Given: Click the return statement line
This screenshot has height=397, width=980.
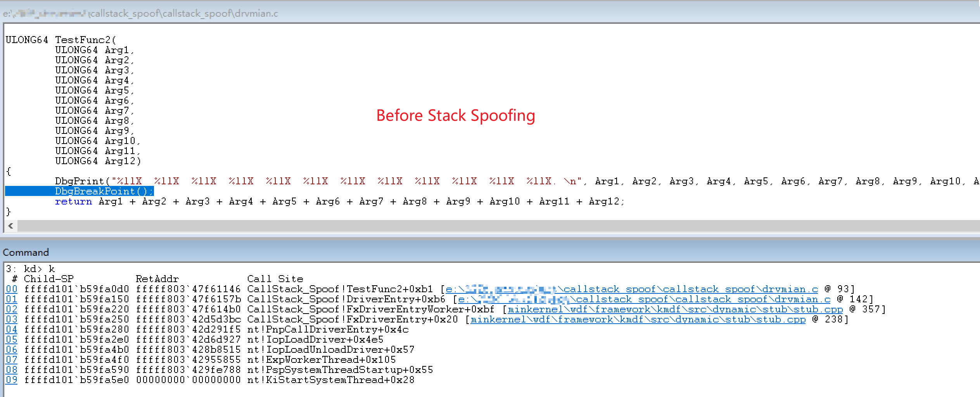Looking at the screenshot, I should [x=340, y=201].
